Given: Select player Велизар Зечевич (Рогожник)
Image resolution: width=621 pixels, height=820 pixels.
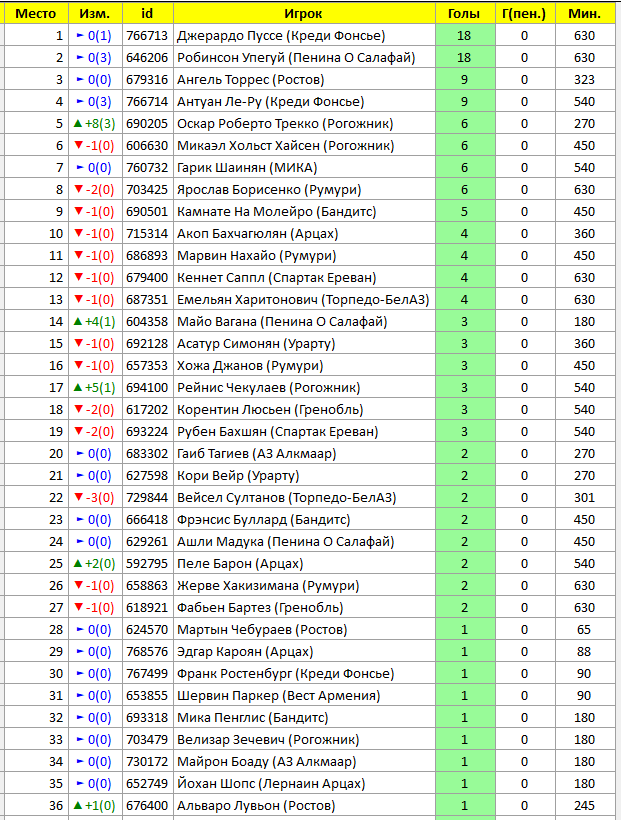Looking at the screenshot, I should [268, 739].
